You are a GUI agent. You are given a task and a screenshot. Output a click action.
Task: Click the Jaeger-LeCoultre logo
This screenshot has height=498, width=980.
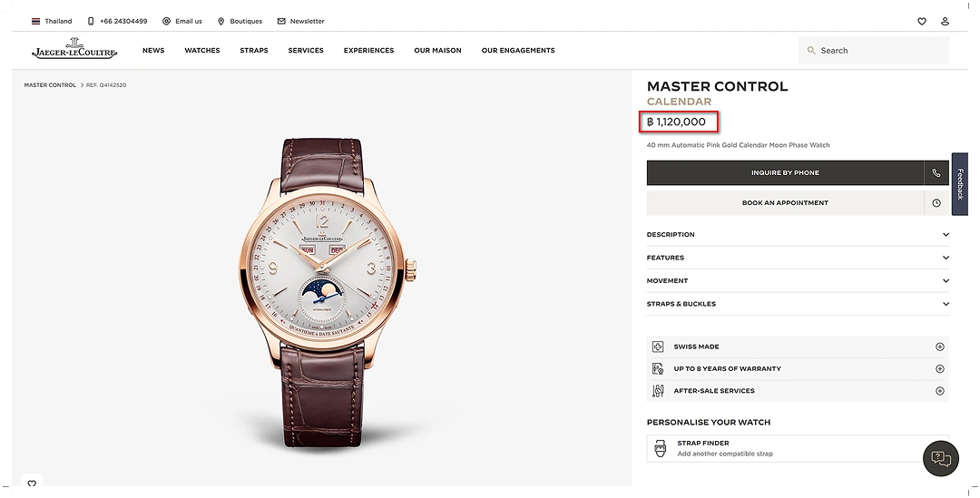coord(74,48)
